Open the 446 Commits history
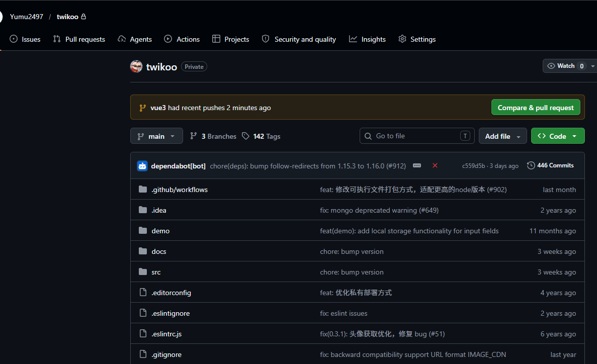This screenshot has height=364, width=597. (x=550, y=165)
